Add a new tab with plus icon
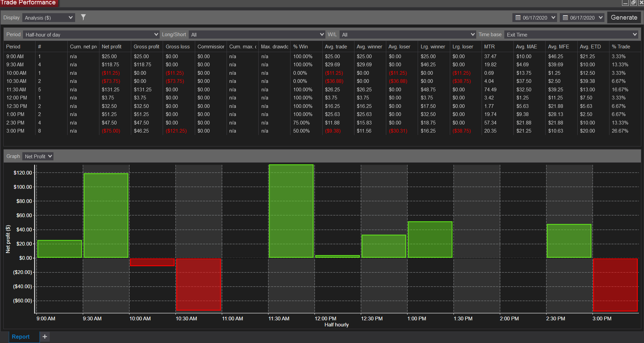 click(45, 337)
